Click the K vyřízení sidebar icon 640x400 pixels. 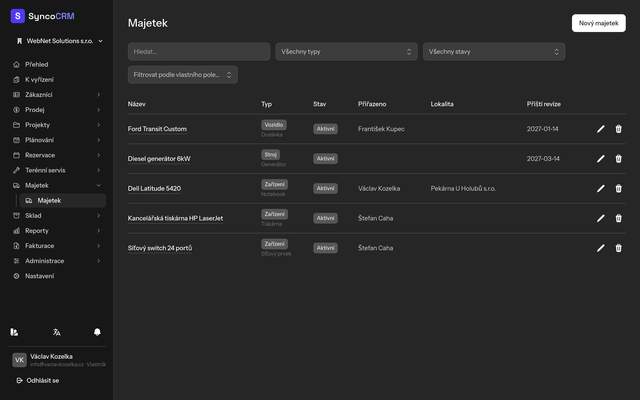coord(16,80)
